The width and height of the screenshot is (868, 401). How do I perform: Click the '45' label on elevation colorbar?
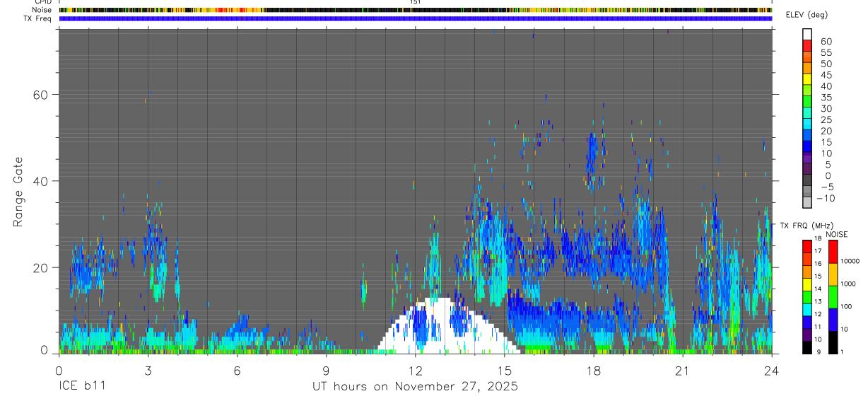pyautogui.click(x=826, y=75)
